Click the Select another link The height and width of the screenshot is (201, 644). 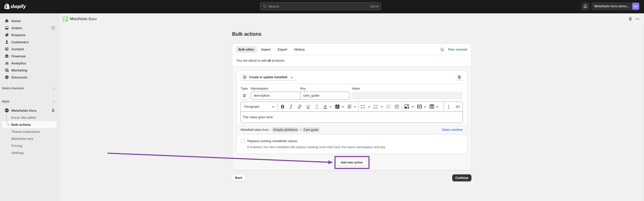coord(452,130)
